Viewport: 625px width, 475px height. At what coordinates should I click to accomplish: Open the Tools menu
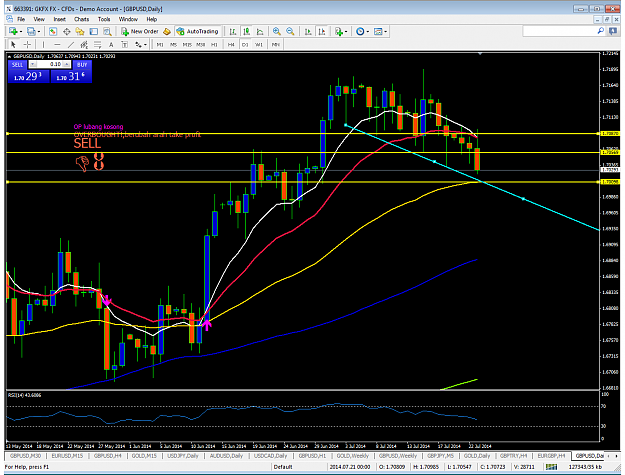(x=104, y=19)
